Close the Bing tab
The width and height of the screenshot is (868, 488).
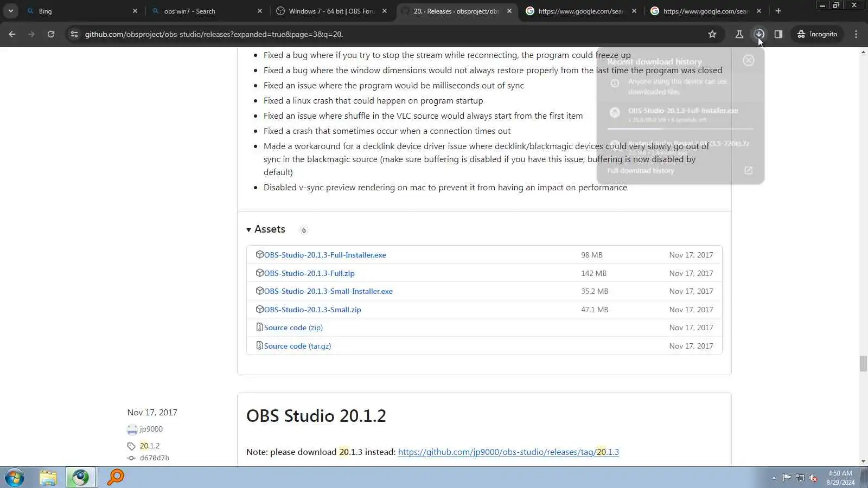(135, 11)
